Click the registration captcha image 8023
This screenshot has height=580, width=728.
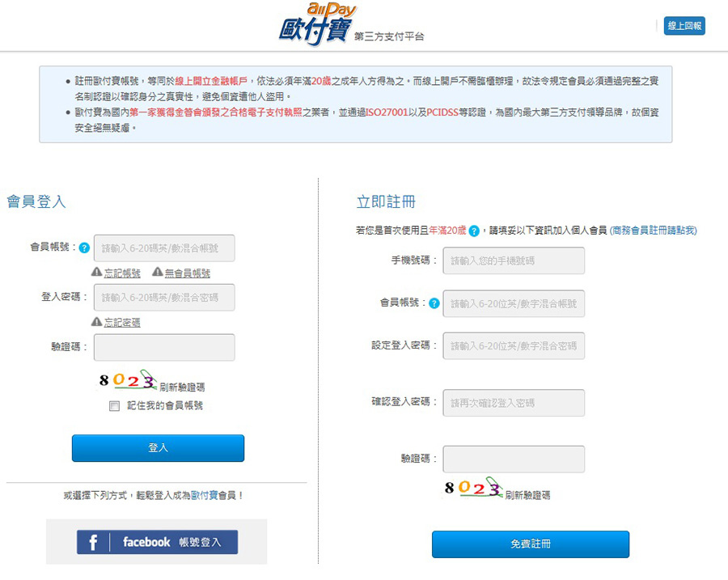pos(473,487)
